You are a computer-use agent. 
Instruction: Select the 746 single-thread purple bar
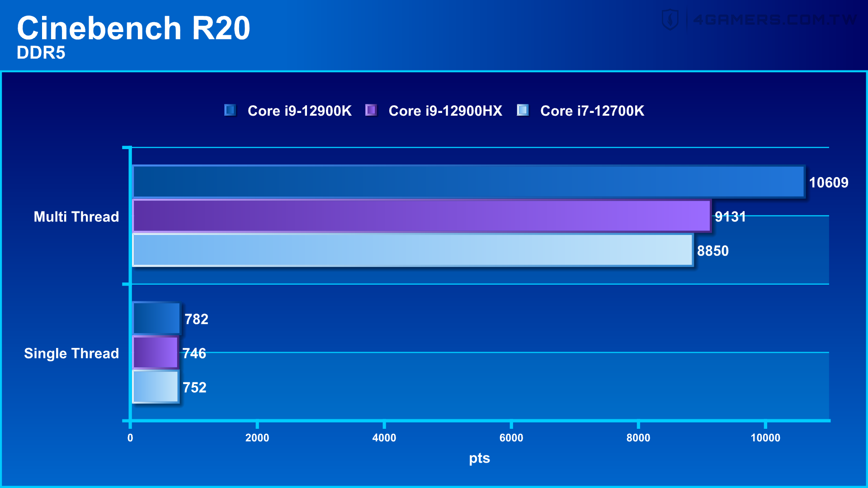coord(156,352)
